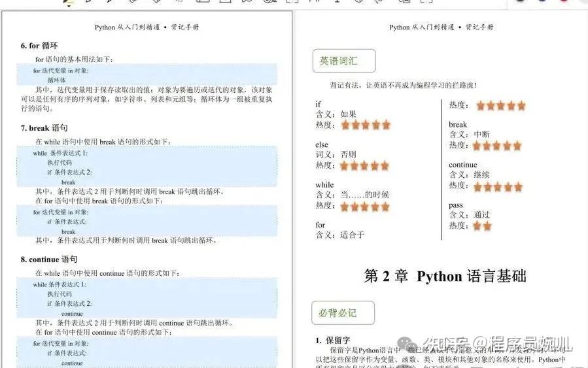Click the meaning "含义: 适合于"
The height and width of the screenshot is (368, 588).
tap(339, 235)
